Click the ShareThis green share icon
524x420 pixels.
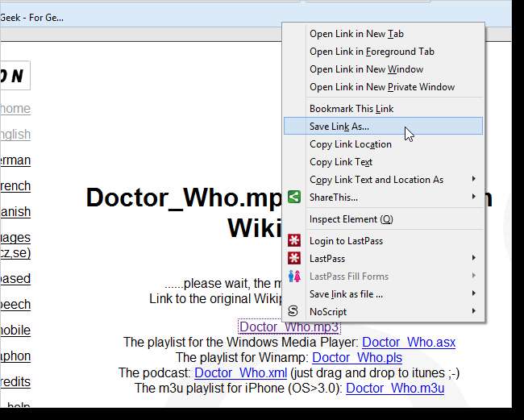pyautogui.click(x=294, y=198)
